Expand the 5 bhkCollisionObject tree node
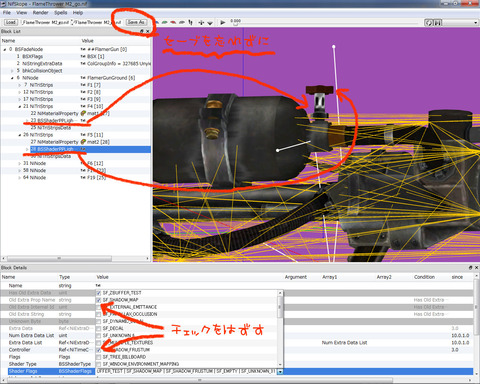 (12, 71)
